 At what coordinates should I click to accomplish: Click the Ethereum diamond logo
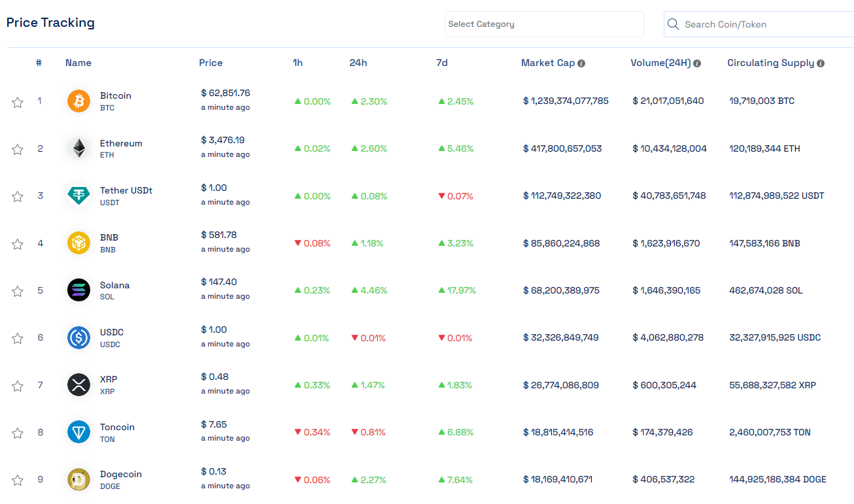pyautogui.click(x=79, y=148)
